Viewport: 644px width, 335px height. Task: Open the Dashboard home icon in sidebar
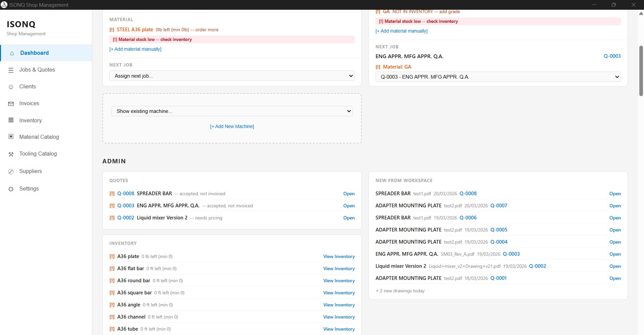(x=11, y=53)
